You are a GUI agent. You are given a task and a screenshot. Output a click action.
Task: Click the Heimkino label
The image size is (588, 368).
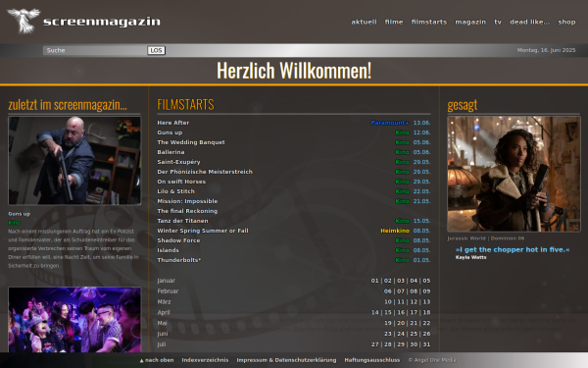[x=395, y=231]
